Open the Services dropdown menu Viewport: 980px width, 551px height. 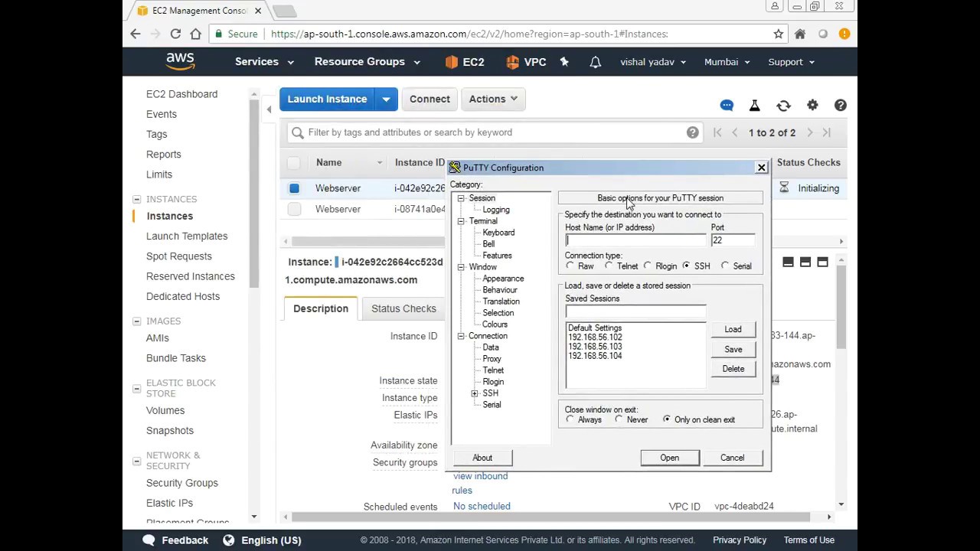(x=264, y=62)
